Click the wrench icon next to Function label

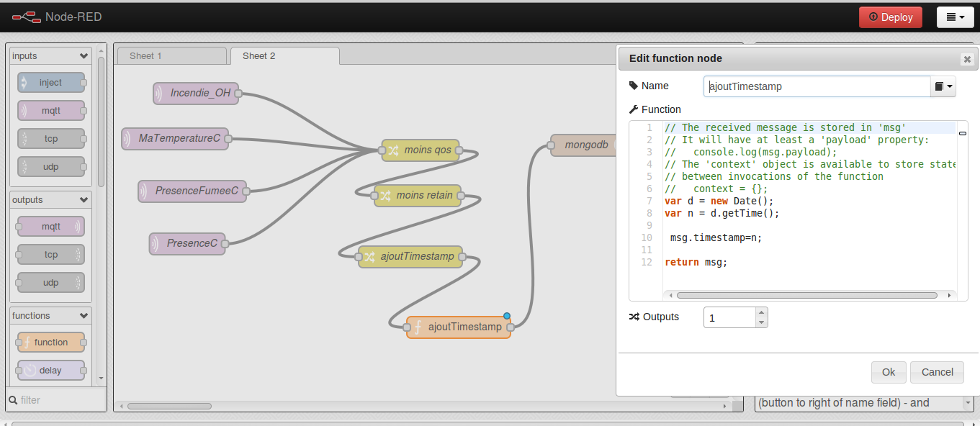coord(634,109)
